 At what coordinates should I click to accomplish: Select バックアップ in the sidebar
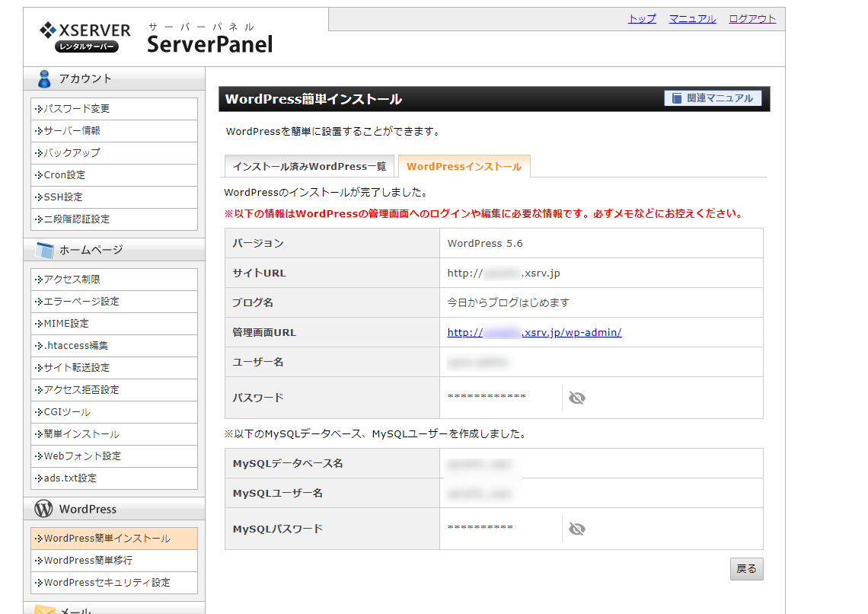point(114,153)
